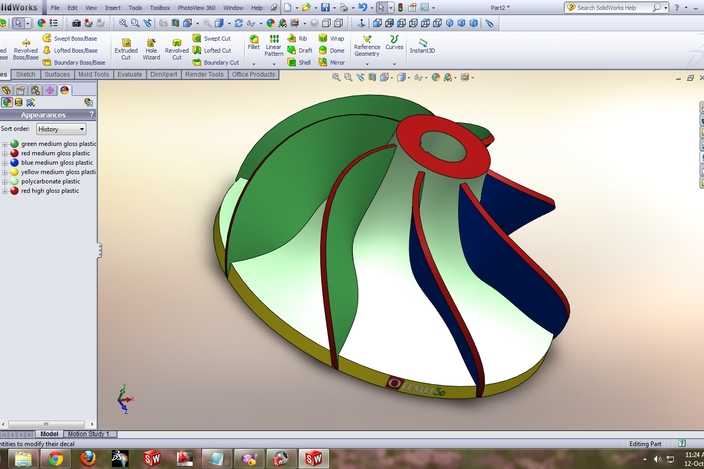This screenshot has width=704, height=469.
Task: Open the File menu
Action: [x=55, y=8]
